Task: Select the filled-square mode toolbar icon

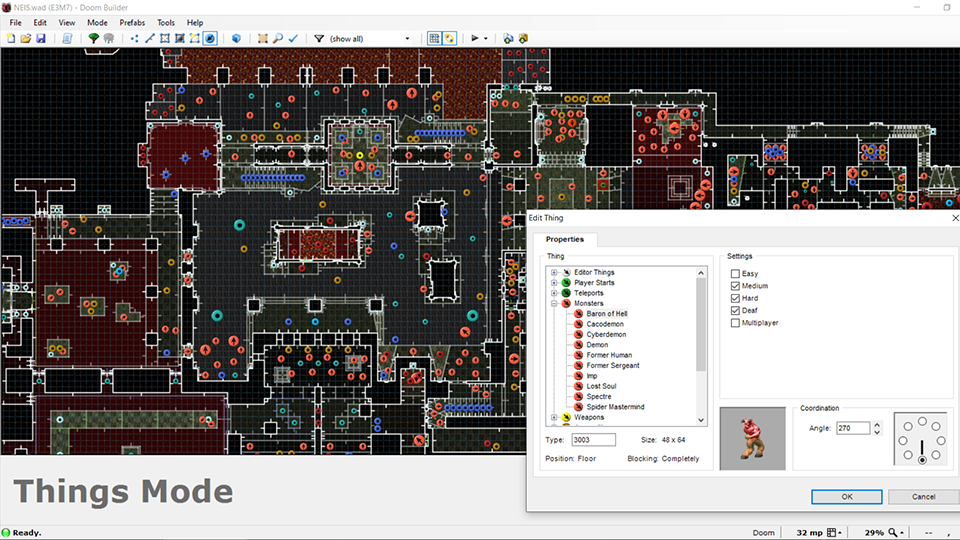Action: click(179, 39)
